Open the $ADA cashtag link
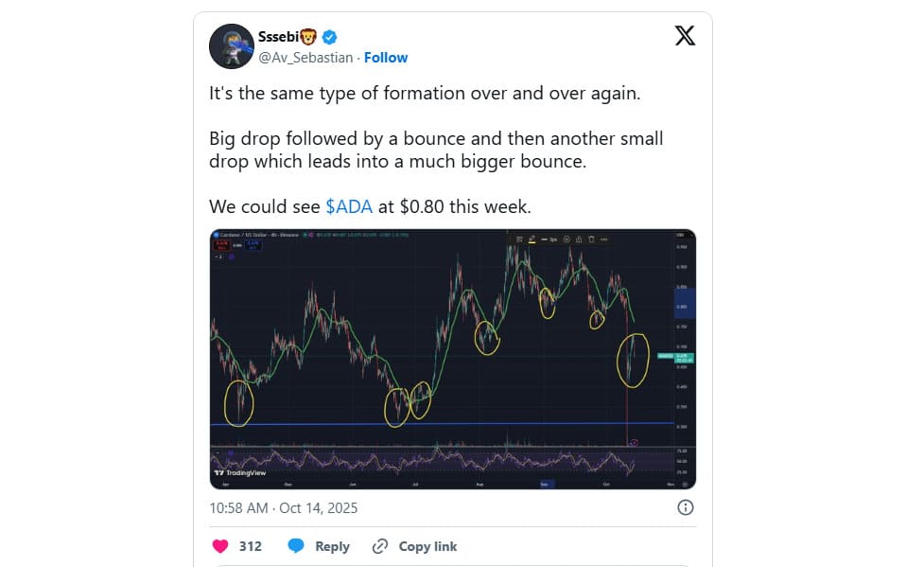924x567 pixels. click(x=349, y=206)
